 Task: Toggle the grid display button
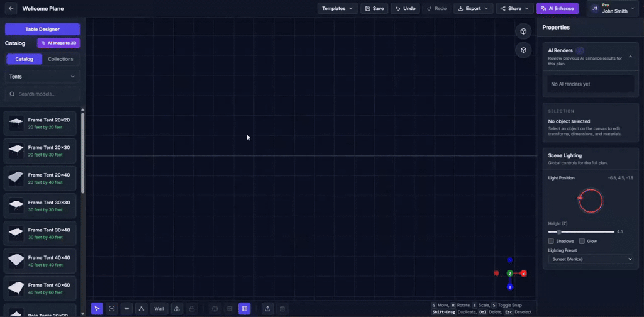(245, 309)
